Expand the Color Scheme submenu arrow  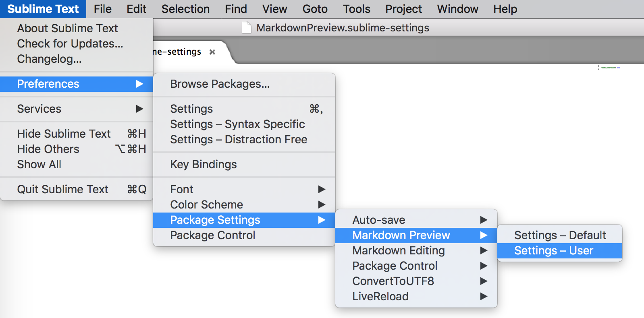[322, 204]
